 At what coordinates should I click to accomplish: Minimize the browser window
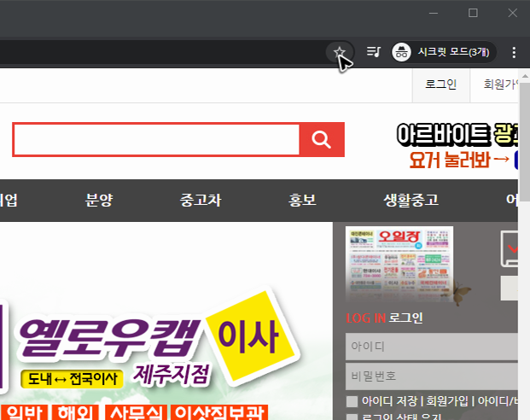point(434,13)
